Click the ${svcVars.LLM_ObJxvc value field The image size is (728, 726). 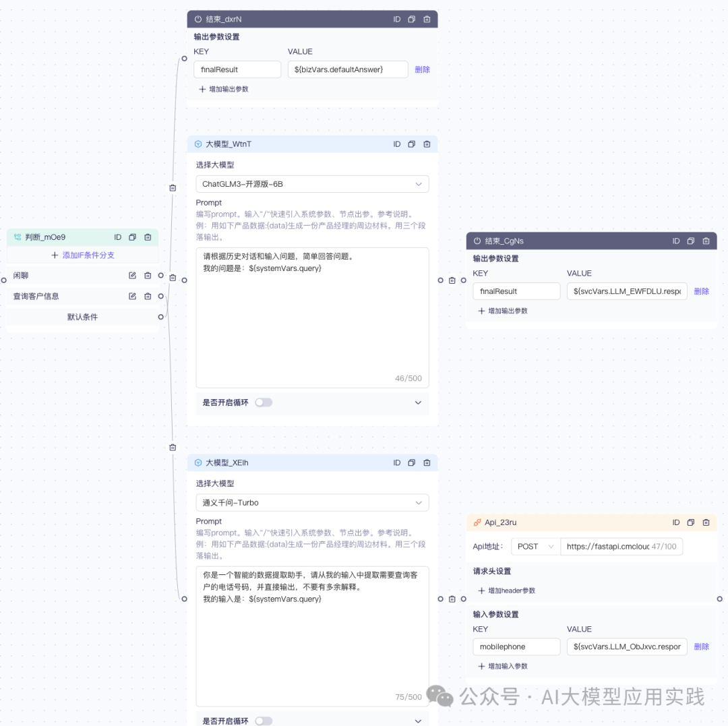click(x=627, y=646)
